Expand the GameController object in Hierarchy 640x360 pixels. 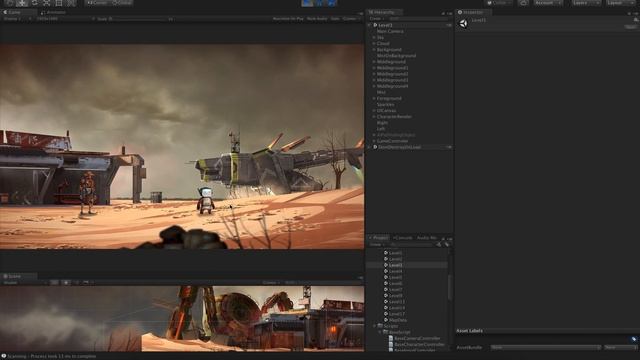373,141
